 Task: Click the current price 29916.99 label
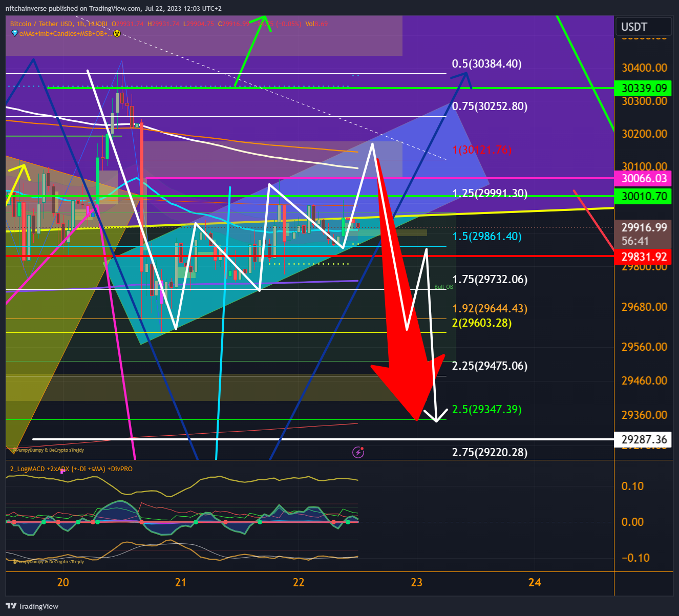click(644, 227)
